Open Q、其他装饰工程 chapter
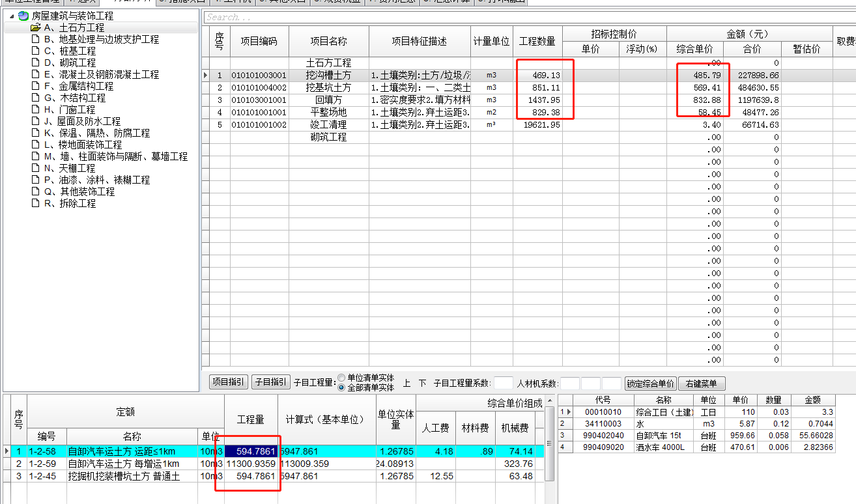Image resolution: width=856 pixels, height=504 pixels. tap(79, 191)
